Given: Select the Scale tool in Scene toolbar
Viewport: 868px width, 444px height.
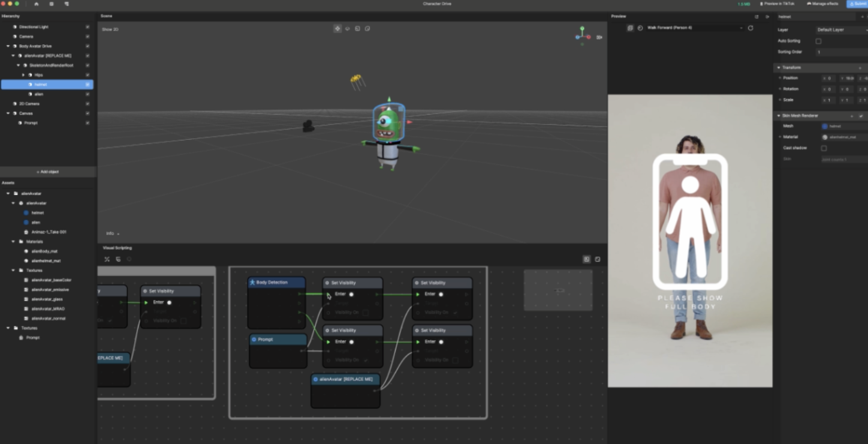Looking at the screenshot, I should point(357,28).
